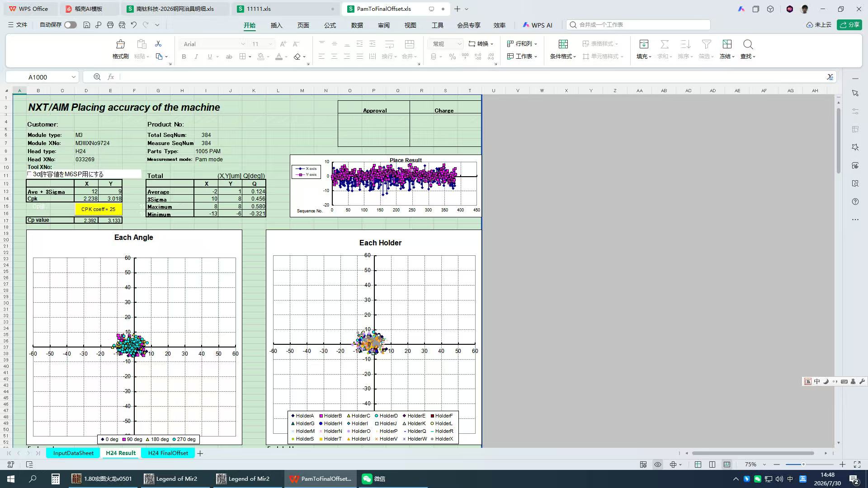Click the Find magnifier icon
Image resolution: width=868 pixels, height=488 pixels.
tap(748, 44)
